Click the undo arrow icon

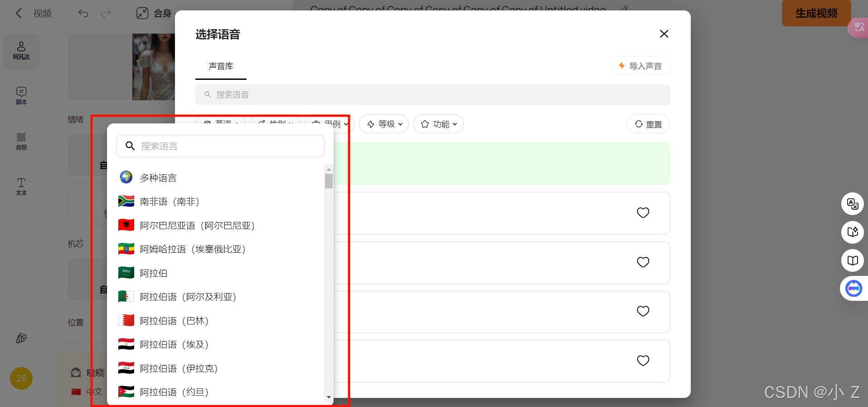pos(83,13)
